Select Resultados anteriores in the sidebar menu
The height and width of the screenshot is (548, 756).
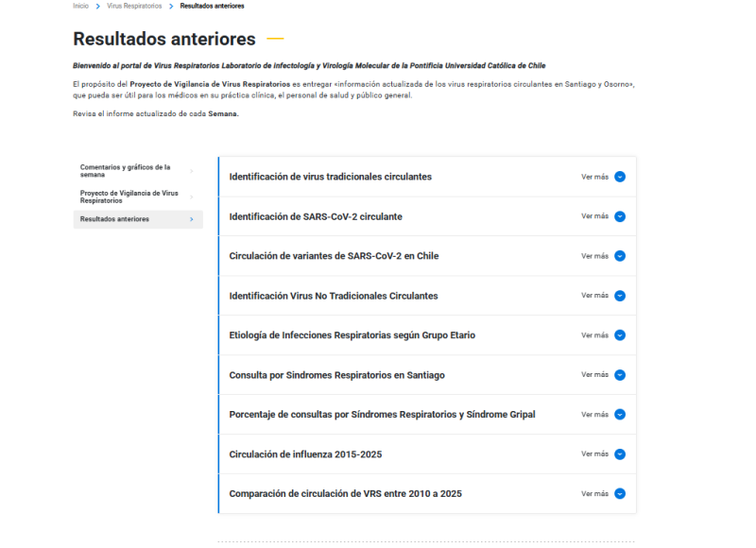point(138,219)
